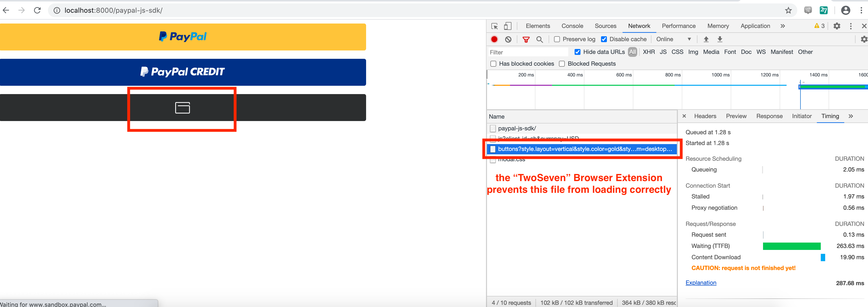Stop recording the network log
This screenshot has height=307, width=868.
(x=494, y=39)
